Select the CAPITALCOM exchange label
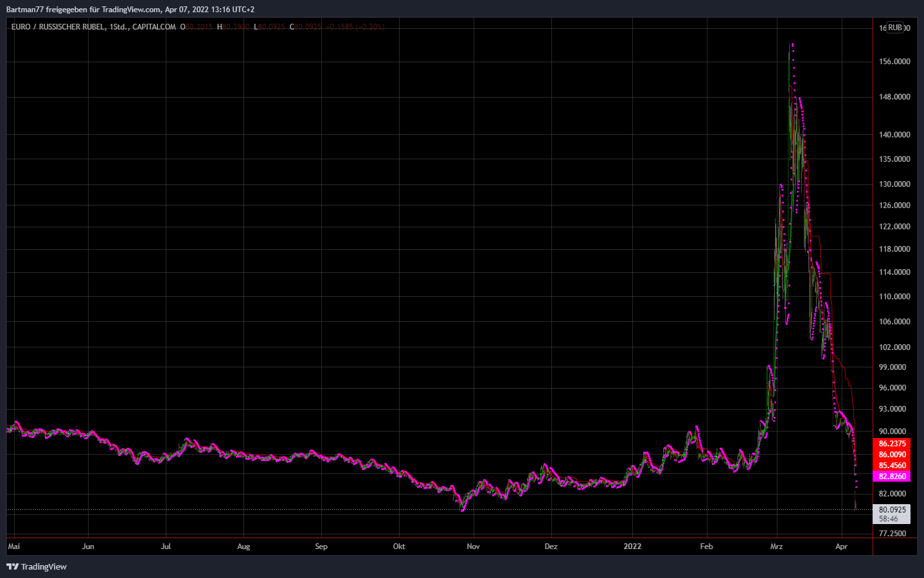 152,27
